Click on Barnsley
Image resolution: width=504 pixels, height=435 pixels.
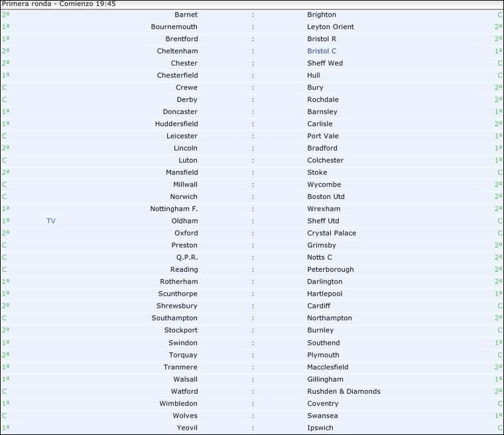(x=322, y=111)
